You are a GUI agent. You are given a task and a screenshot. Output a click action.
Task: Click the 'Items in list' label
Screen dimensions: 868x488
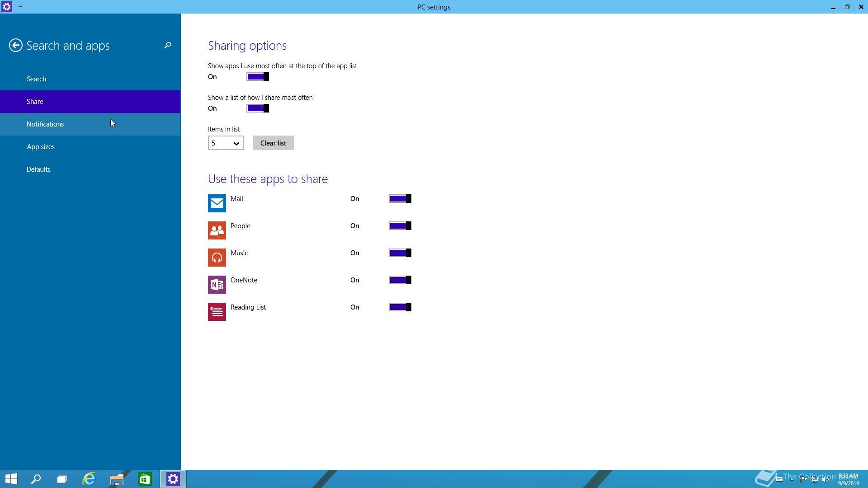click(224, 129)
